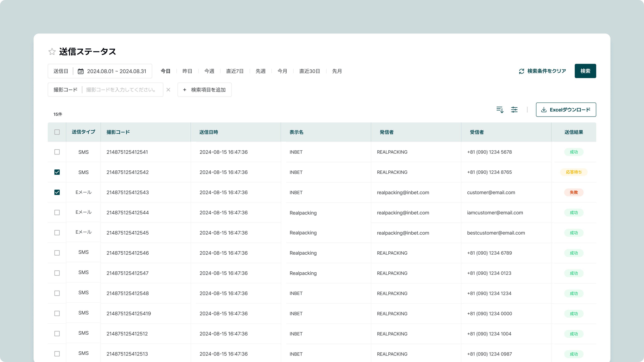
Task: Choose the 先週 date shortcut
Action: point(260,71)
